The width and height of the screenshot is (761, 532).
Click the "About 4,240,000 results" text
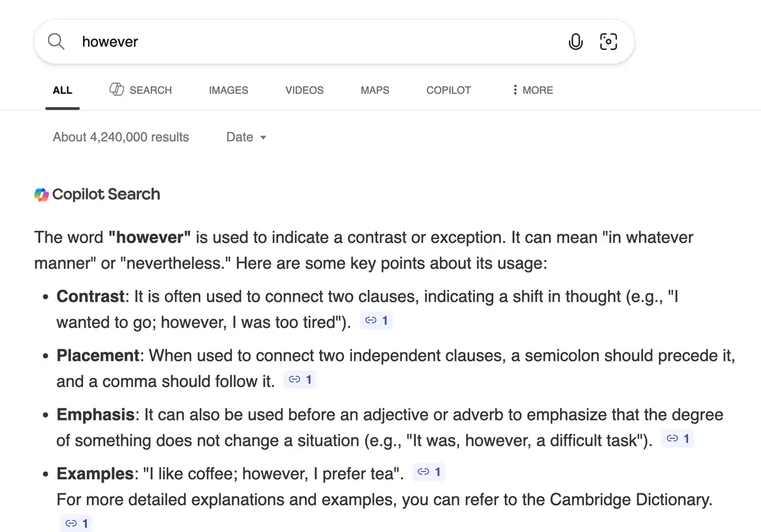coord(121,137)
